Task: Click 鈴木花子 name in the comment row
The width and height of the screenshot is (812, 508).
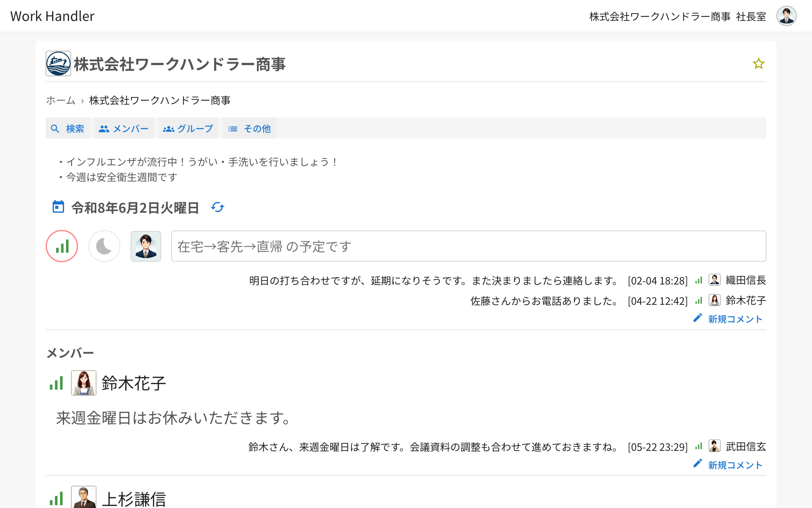Action: [x=746, y=301]
